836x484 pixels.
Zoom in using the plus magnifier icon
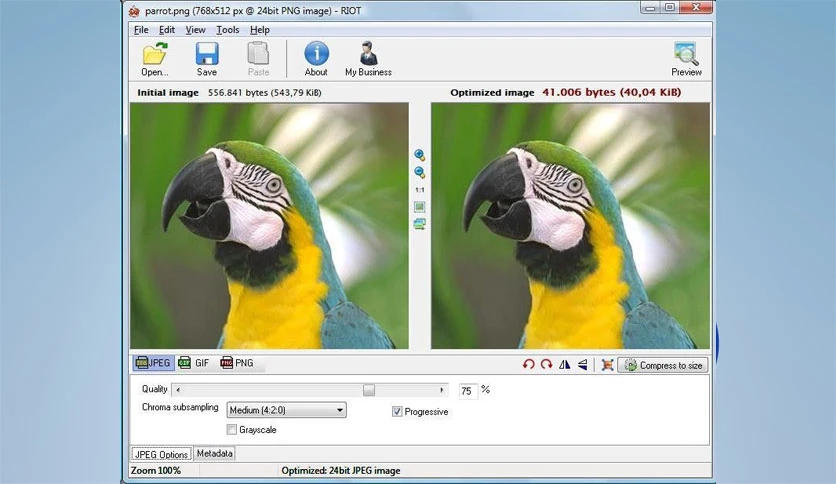point(420,155)
